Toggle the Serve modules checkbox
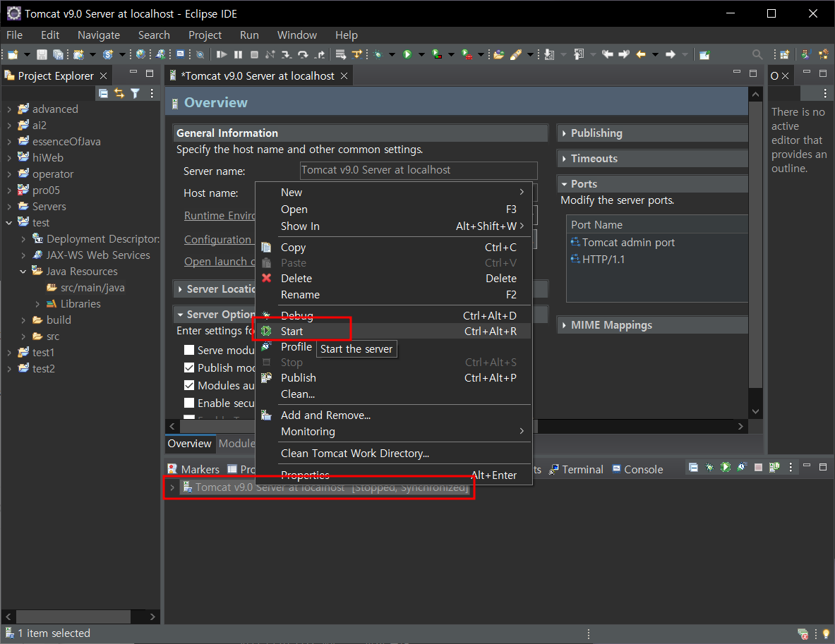 pos(189,350)
